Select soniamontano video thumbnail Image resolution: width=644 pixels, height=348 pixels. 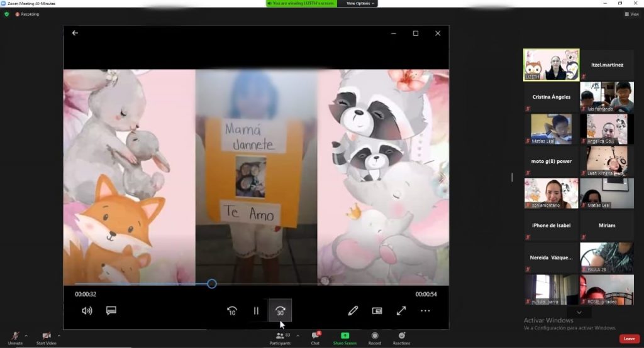click(x=551, y=193)
